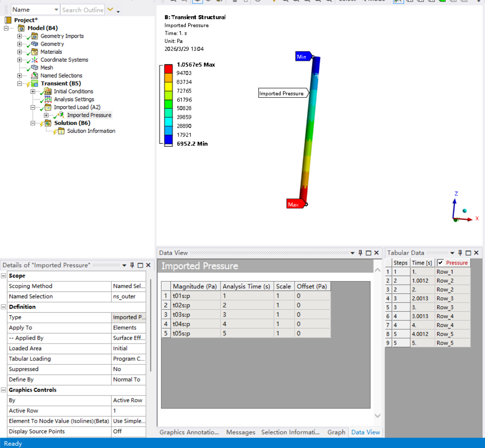Expand the Coordinate Systems tree node
The height and width of the screenshot is (448, 485).
19,60
